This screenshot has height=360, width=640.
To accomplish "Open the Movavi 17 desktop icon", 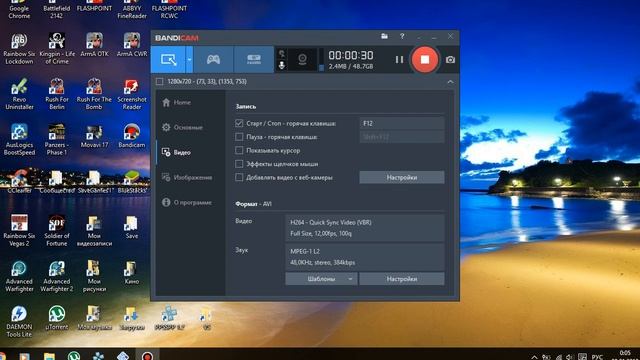I will coord(94,137).
